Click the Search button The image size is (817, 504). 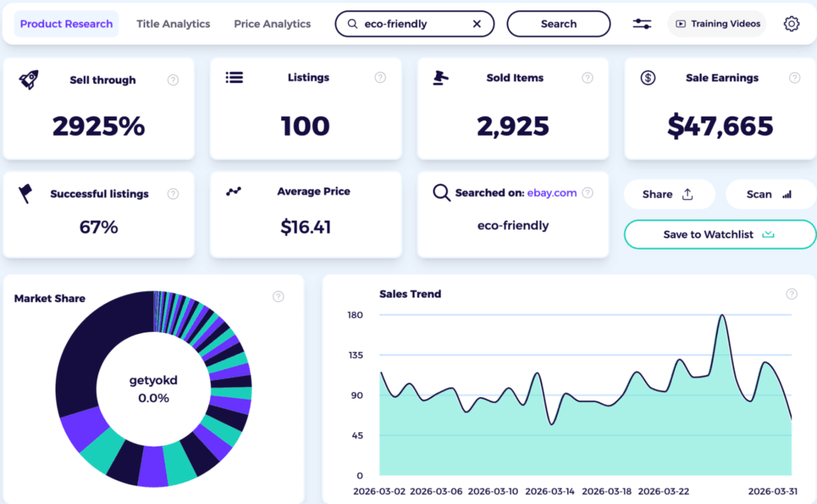558,23
